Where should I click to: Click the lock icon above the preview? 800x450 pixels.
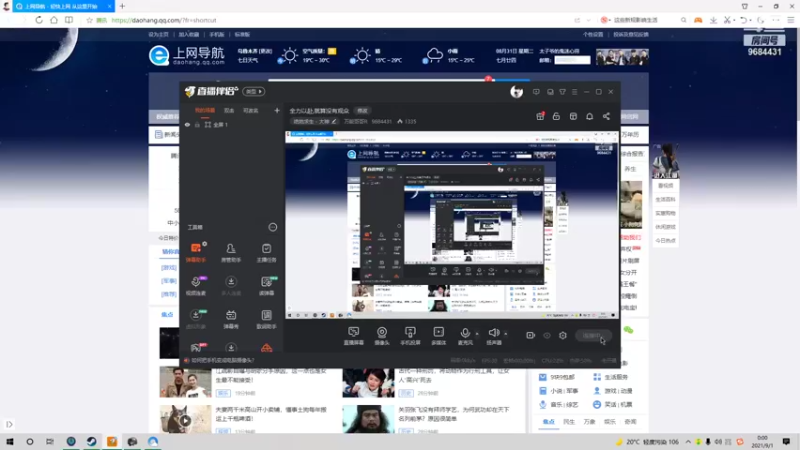click(556, 116)
